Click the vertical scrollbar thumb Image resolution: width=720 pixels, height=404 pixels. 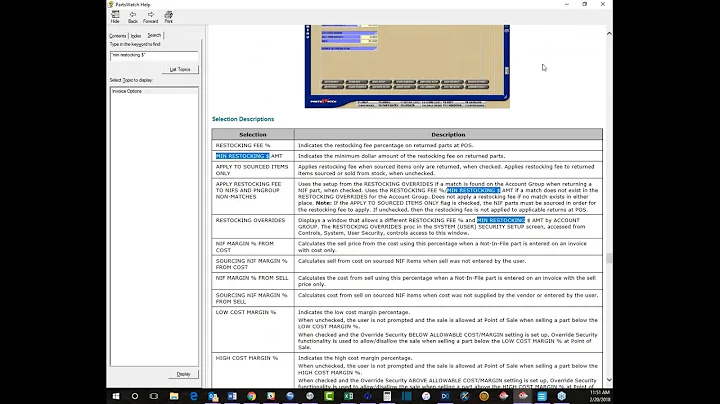pyautogui.click(x=609, y=258)
